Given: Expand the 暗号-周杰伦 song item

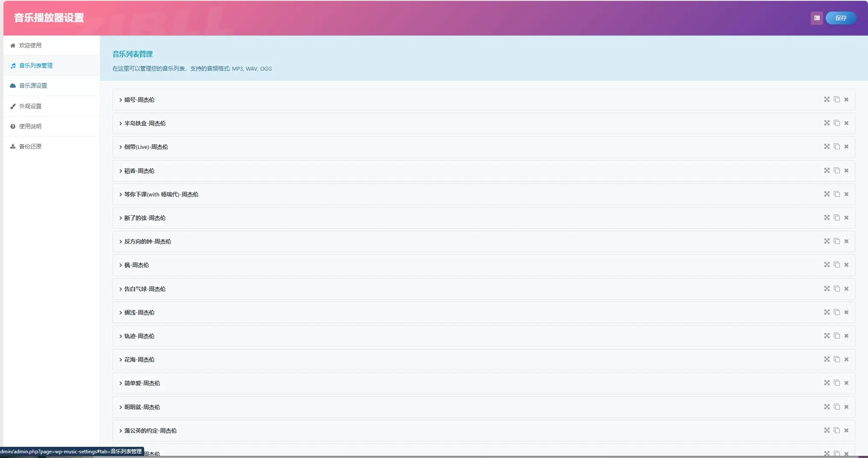Looking at the screenshot, I should click(x=139, y=100).
